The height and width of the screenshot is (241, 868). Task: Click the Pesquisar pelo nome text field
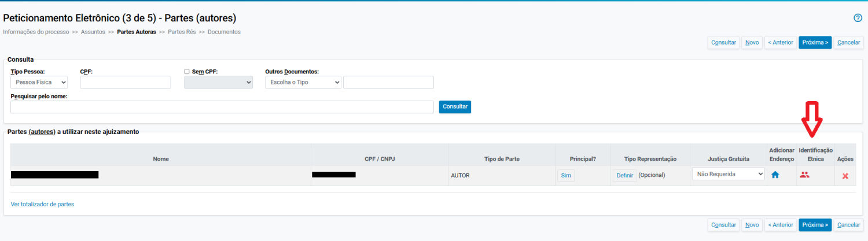coord(222,107)
